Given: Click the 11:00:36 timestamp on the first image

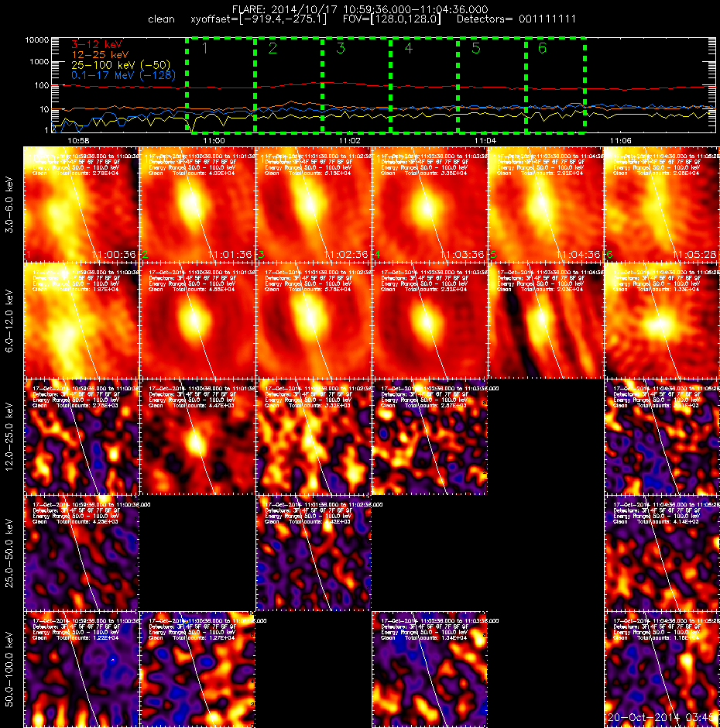Looking at the screenshot, I should (x=115, y=255).
